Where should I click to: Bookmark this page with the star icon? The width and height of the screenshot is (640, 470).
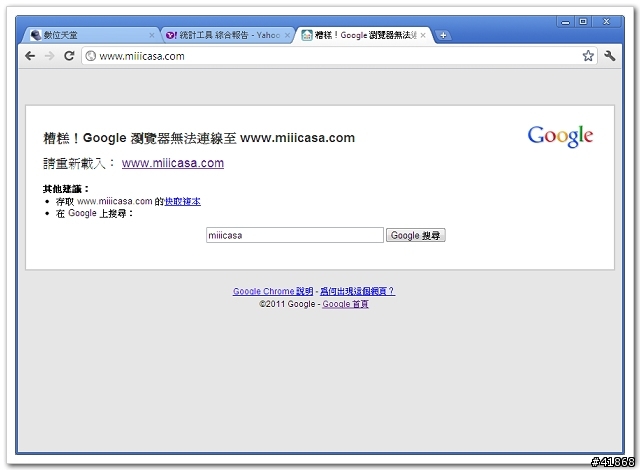pyautogui.click(x=588, y=55)
